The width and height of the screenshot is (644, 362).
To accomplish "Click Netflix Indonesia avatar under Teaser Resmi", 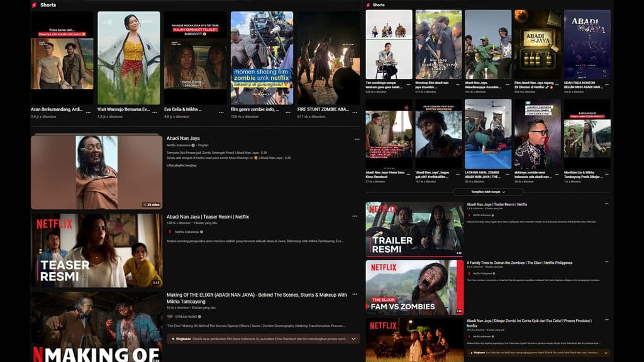I will [170, 232].
